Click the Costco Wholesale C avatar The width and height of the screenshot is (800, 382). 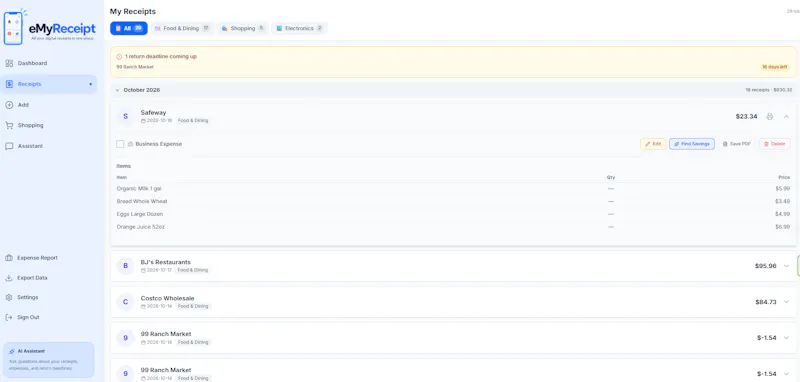126,302
